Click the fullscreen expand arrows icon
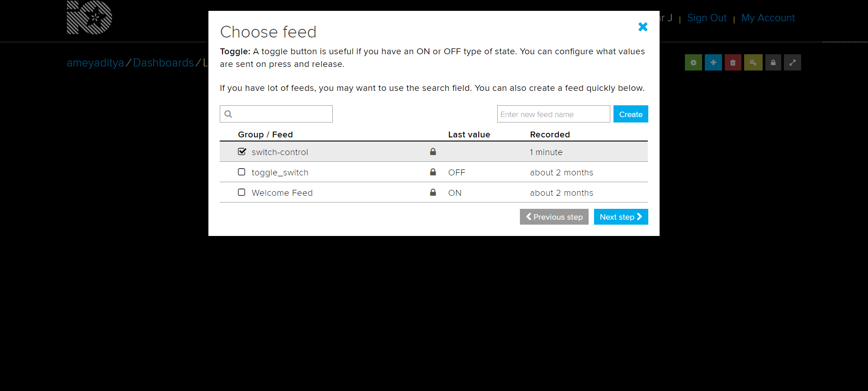The height and width of the screenshot is (391, 868). (793, 62)
